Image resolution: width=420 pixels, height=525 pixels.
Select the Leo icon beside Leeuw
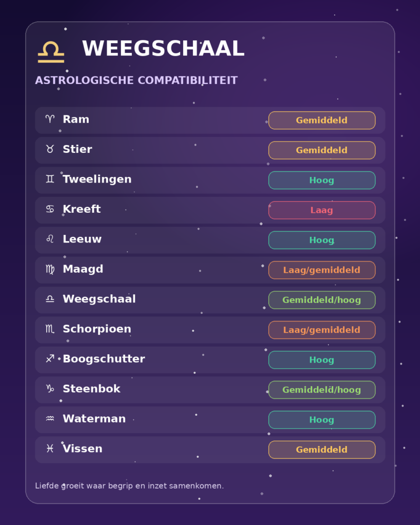tap(50, 239)
